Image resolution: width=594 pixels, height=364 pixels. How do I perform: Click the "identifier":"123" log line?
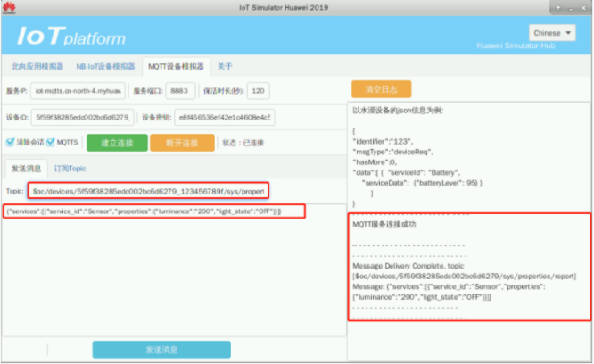coord(383,142)
